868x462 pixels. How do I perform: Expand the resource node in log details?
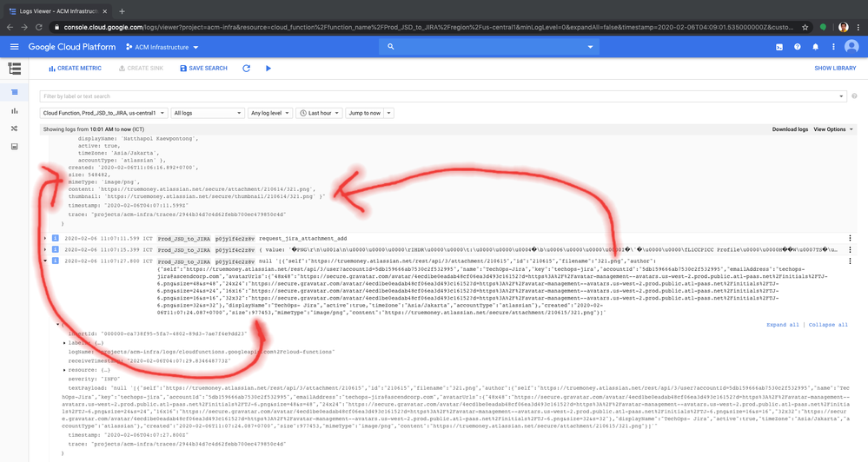65,370
